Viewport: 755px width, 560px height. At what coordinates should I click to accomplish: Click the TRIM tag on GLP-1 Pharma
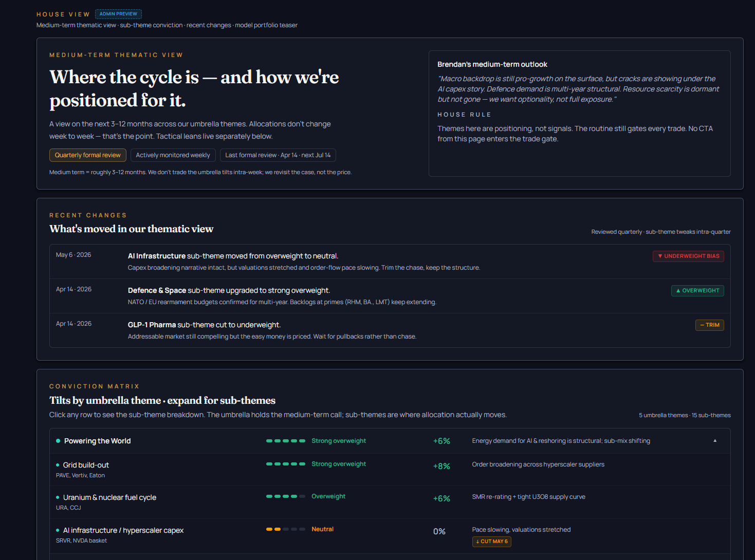click(x=709, y=325)
